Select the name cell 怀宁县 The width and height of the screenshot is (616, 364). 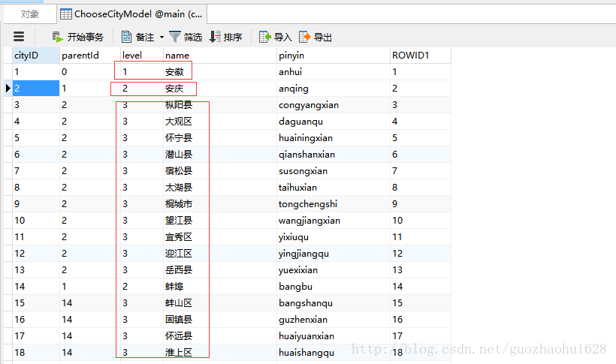[220, 138]
